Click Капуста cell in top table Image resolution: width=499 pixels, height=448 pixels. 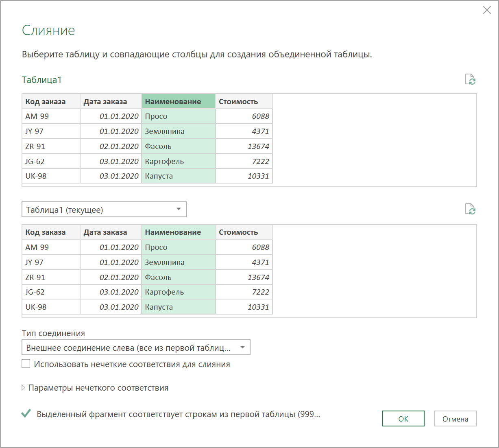click(x=179, y=176)
